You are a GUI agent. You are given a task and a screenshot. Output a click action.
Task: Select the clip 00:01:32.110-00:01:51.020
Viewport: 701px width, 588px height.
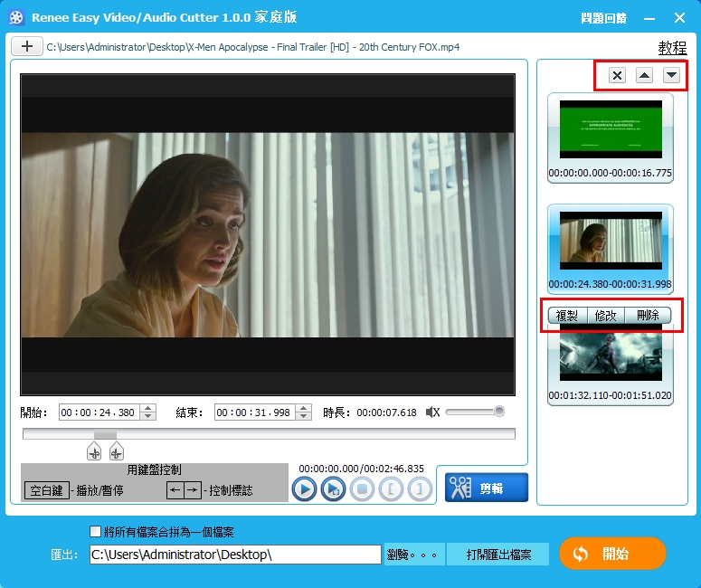(x=611, y=365)
